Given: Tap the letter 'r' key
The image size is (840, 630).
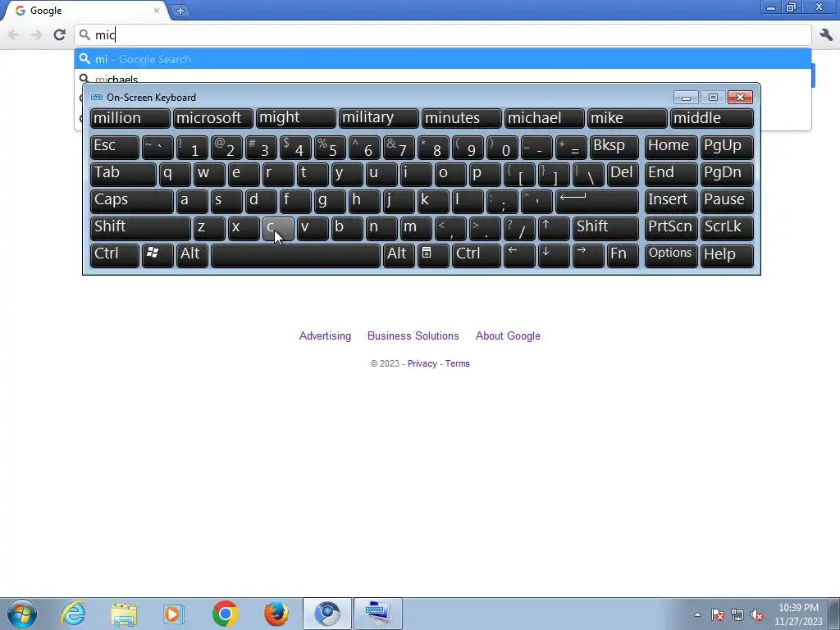Looking at the screenshot, I should 278,175.
